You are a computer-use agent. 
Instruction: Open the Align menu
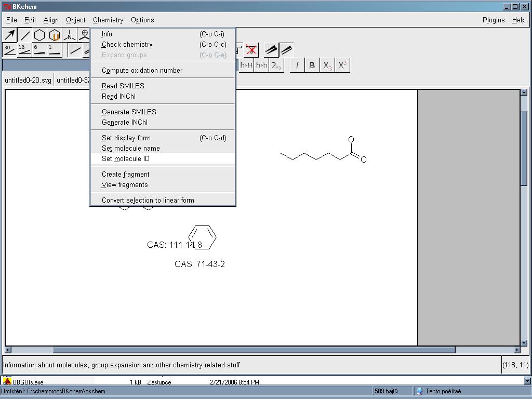point(51,20)
